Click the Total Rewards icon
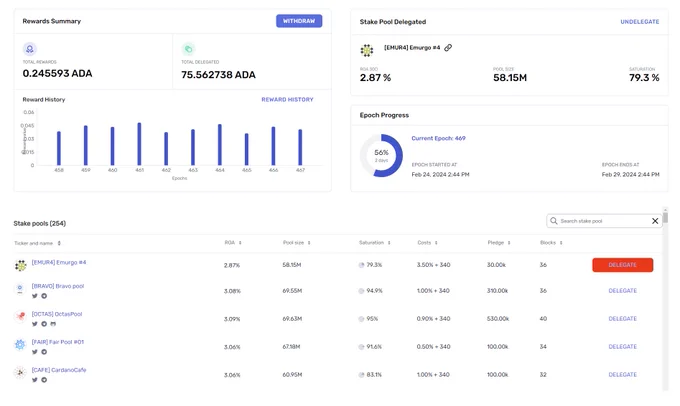 [x=30, y=49]
